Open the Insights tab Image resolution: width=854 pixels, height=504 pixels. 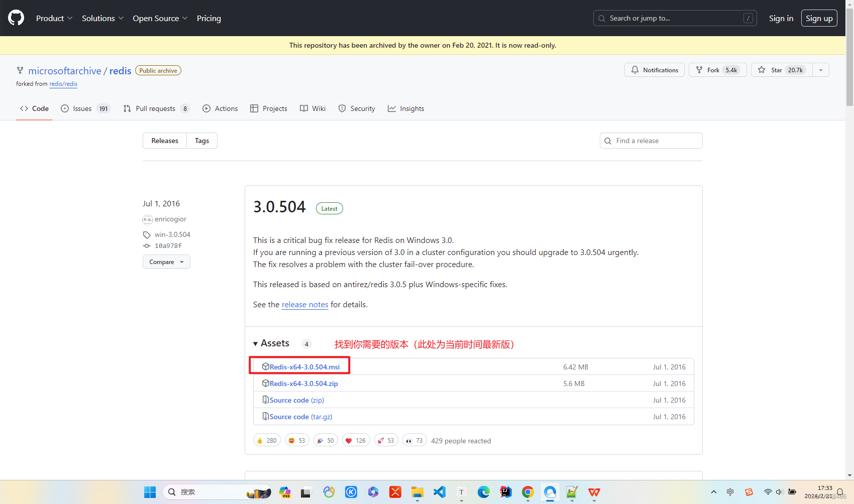[x=406, y=108]
